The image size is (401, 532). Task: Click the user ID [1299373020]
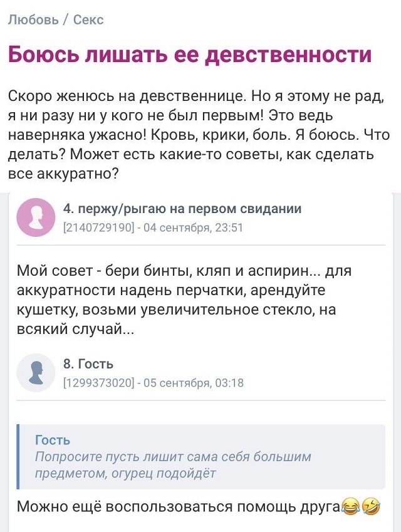pos(98,383)
